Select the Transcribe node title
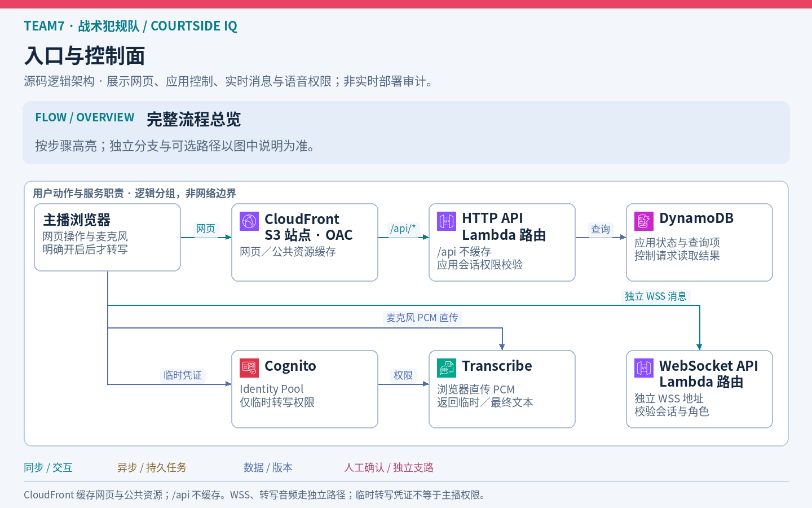The width and height of the screenshot is (812, 508). click(x=497, y=366)
